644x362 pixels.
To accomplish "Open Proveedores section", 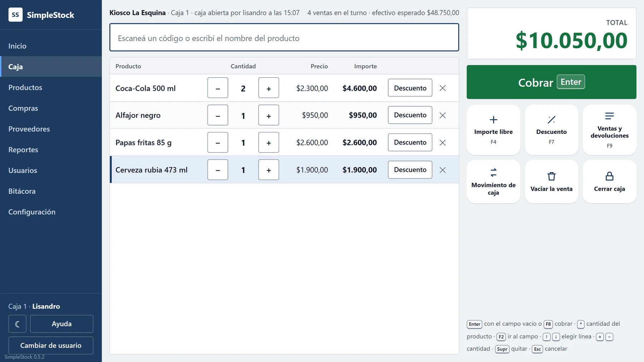I will click(51, 129).
